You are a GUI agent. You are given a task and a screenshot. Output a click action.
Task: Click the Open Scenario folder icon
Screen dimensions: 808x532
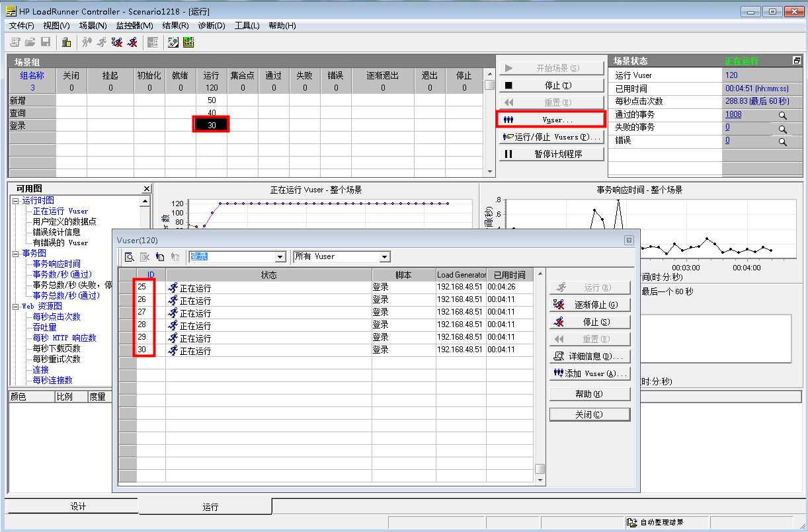pyautogui.click(x=30, y=42)
